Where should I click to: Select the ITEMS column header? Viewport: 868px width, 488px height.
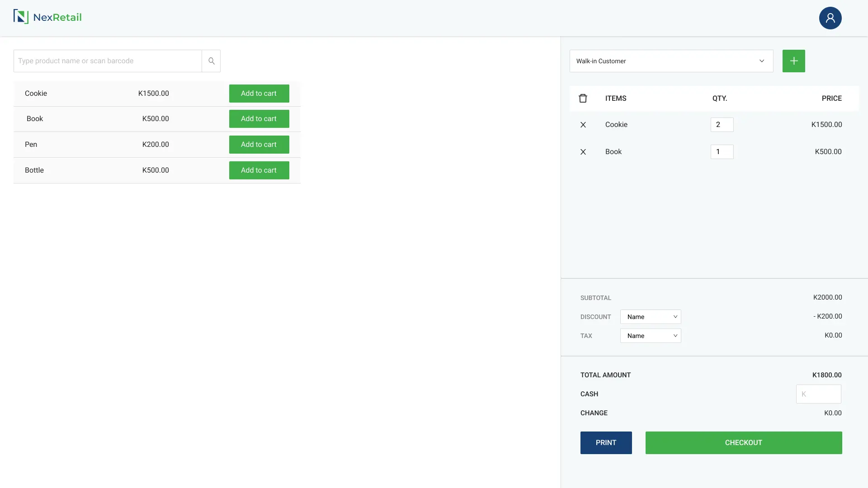point(616,98)
